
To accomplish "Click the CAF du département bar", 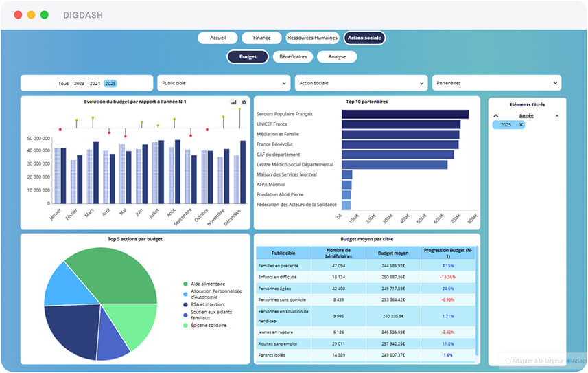I will (x=397, y=155).
